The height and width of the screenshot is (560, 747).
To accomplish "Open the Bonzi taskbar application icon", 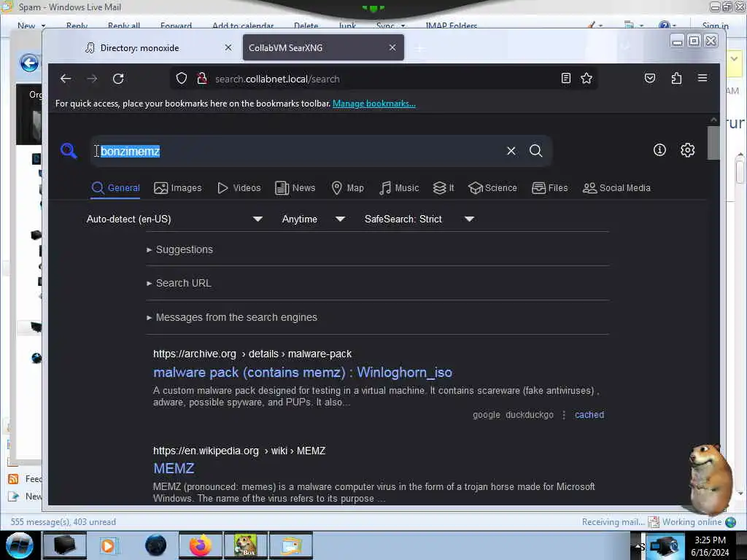I will point(246,545).
